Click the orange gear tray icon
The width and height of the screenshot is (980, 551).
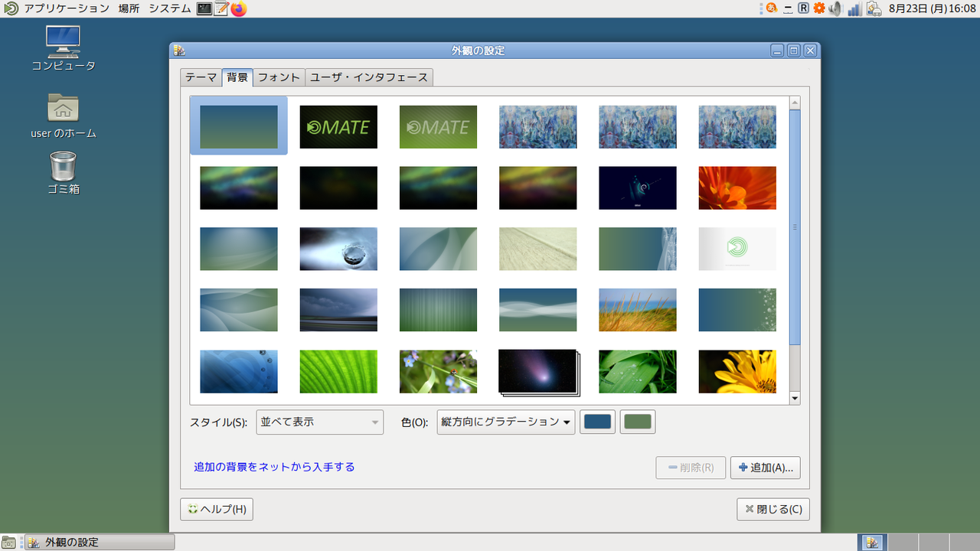pyautogui.click(x=819, y=8)
